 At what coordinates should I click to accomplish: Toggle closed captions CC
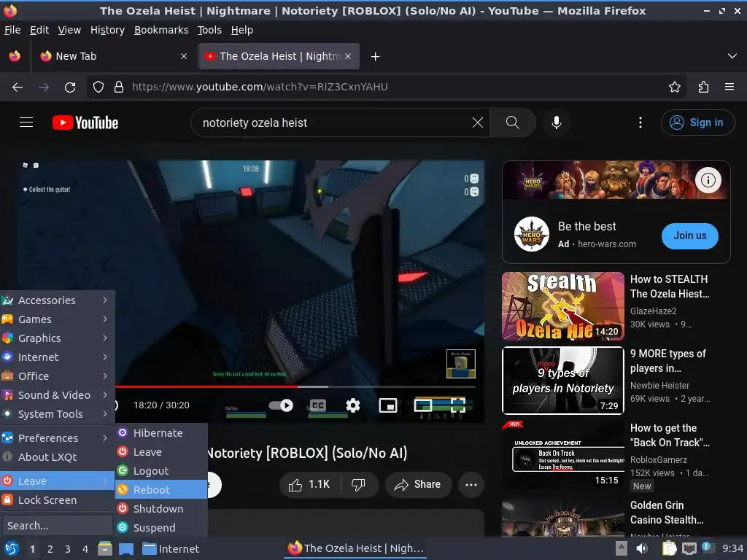(x=318, y=405)
